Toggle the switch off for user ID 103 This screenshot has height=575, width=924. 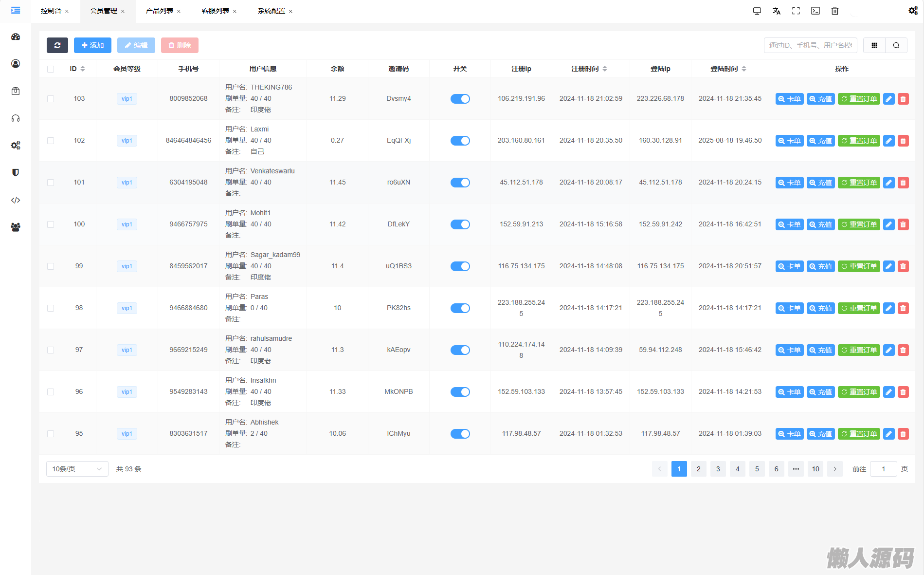(x=460, y=99)
